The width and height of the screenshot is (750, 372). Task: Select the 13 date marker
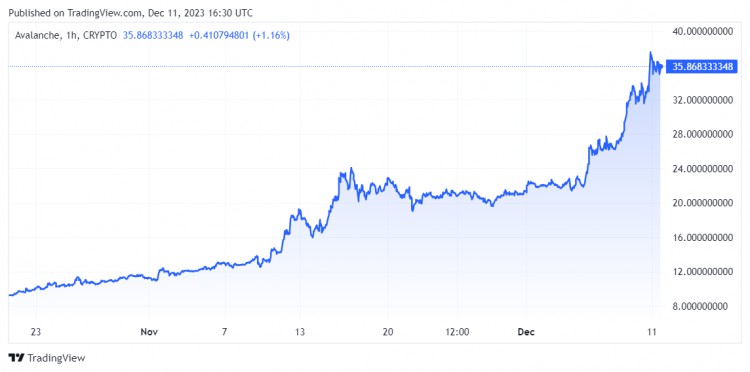[300, 331]
